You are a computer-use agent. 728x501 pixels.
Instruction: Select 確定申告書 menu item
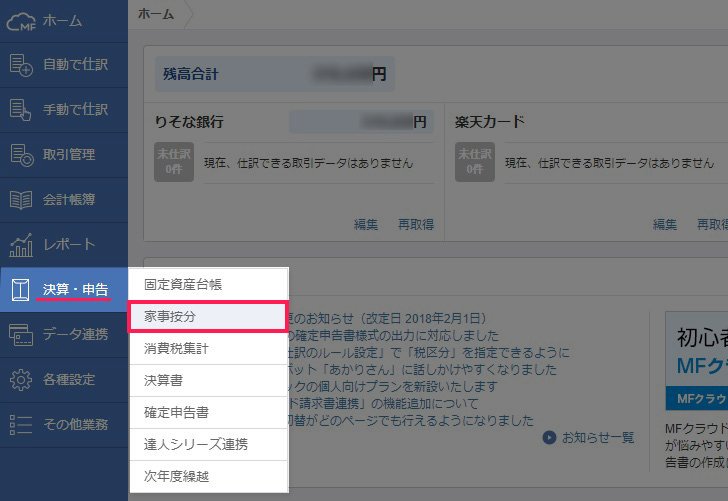[208, 412]
